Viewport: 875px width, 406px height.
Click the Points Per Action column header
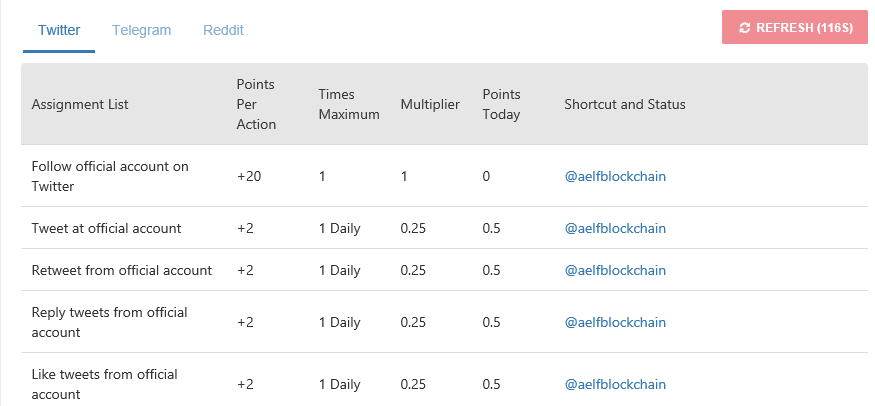pos(256,104)
